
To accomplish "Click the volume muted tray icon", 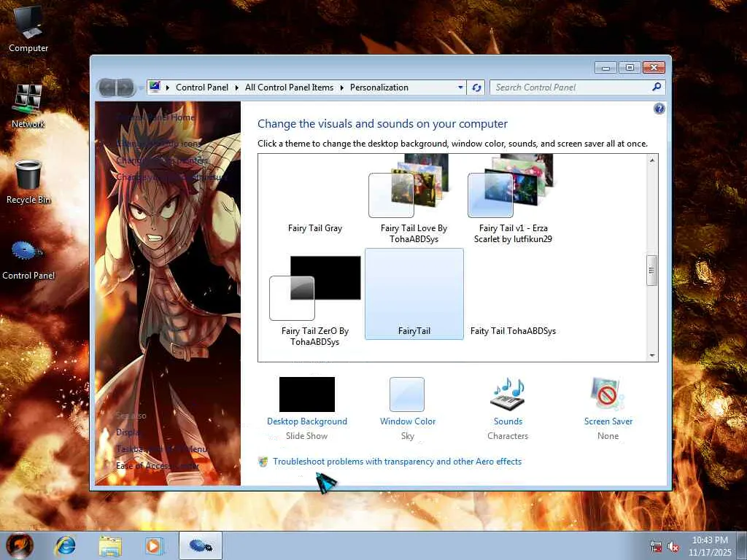I will click(x=673, y=547).
